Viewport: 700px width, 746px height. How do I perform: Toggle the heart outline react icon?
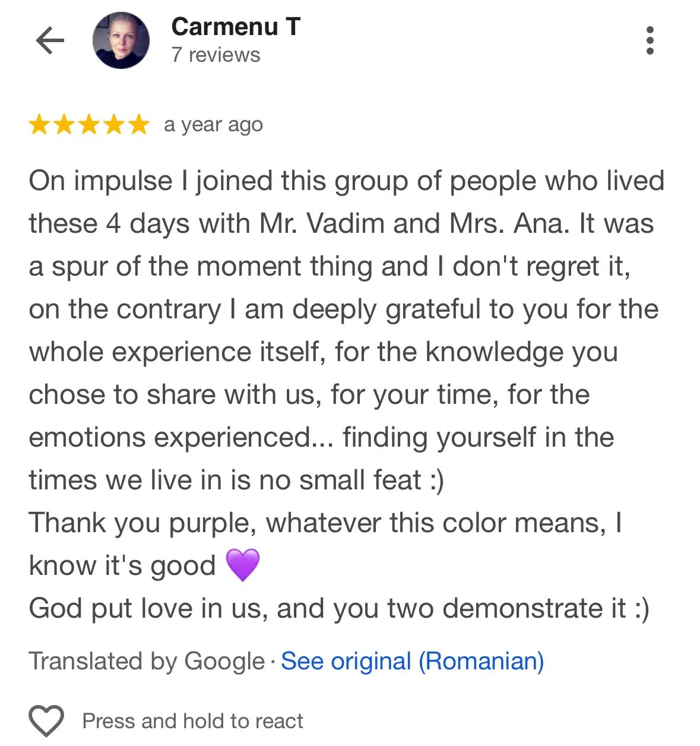coord(46,721)
